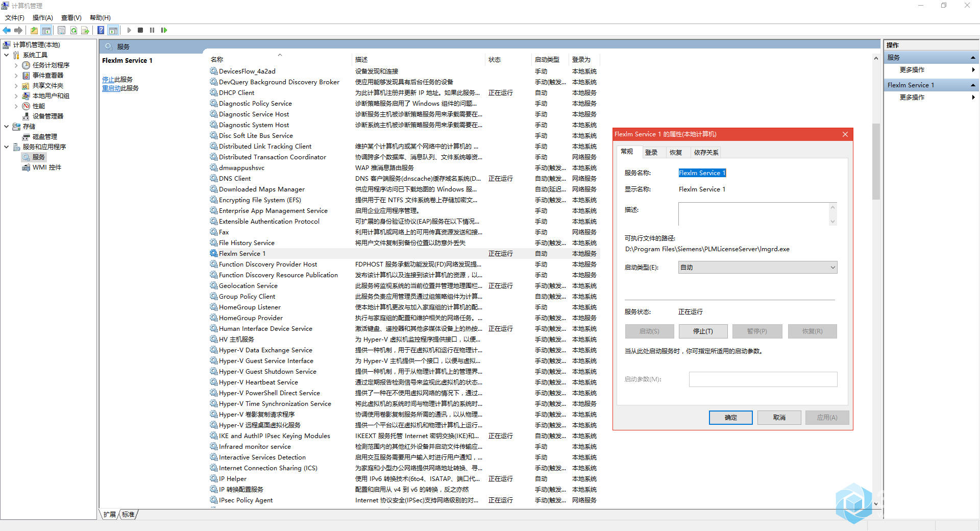Select 任务计划程序 in the tree
Screen dimensions: 980x531
[51, 65]
